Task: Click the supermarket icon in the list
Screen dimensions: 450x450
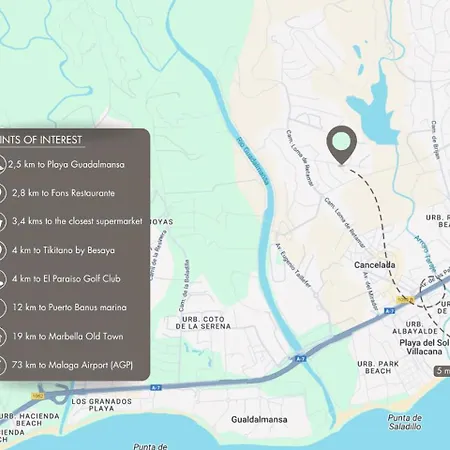Action: [2, 221]
